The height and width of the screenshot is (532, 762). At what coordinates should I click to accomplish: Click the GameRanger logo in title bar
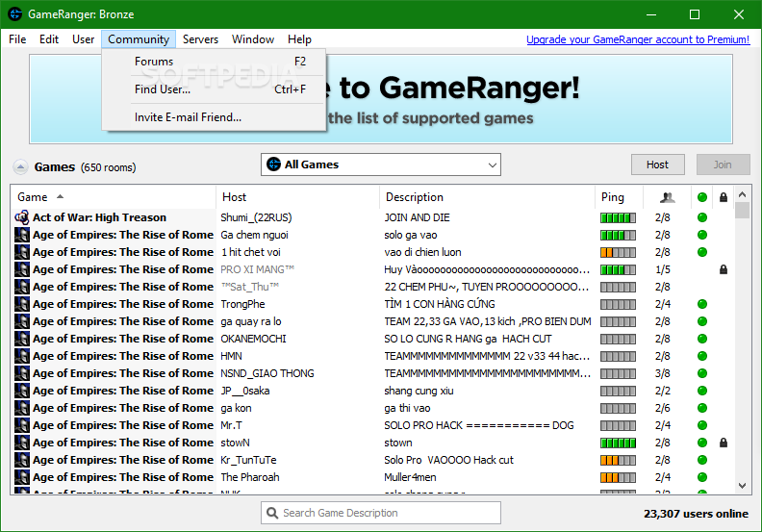[x=15, y=14]
